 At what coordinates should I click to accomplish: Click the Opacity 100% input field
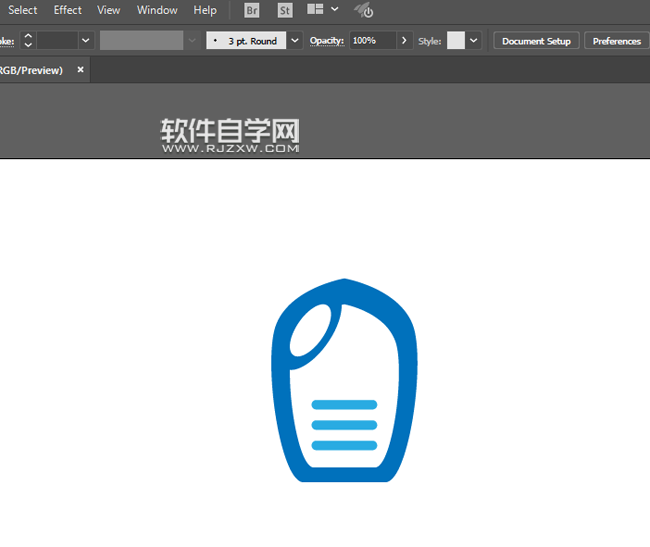pos(372,41)
